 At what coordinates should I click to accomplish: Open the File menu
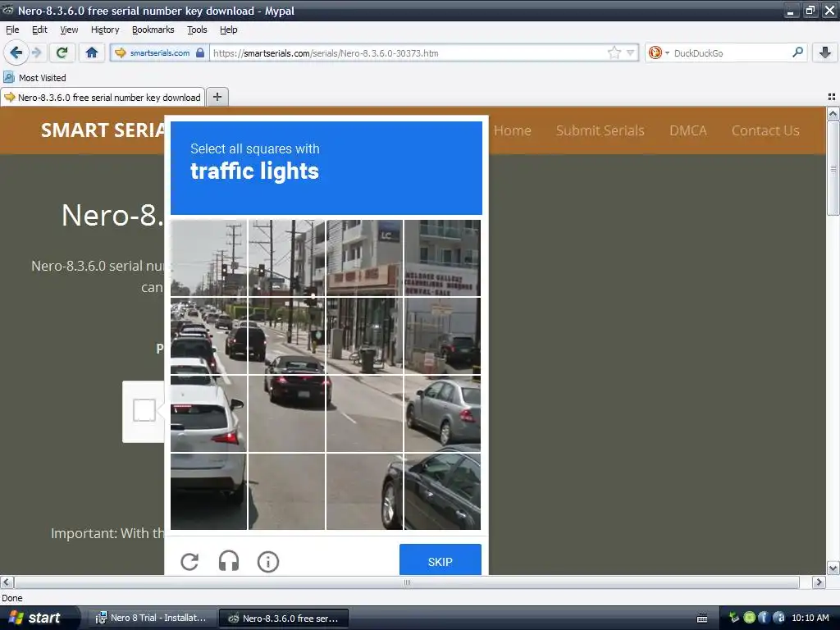(x=11, y=30)
